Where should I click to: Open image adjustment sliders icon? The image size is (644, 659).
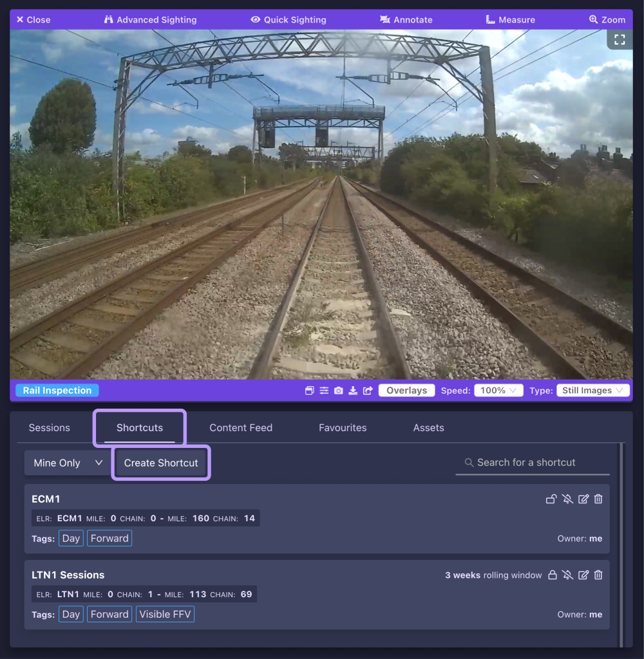coord(324,391)
